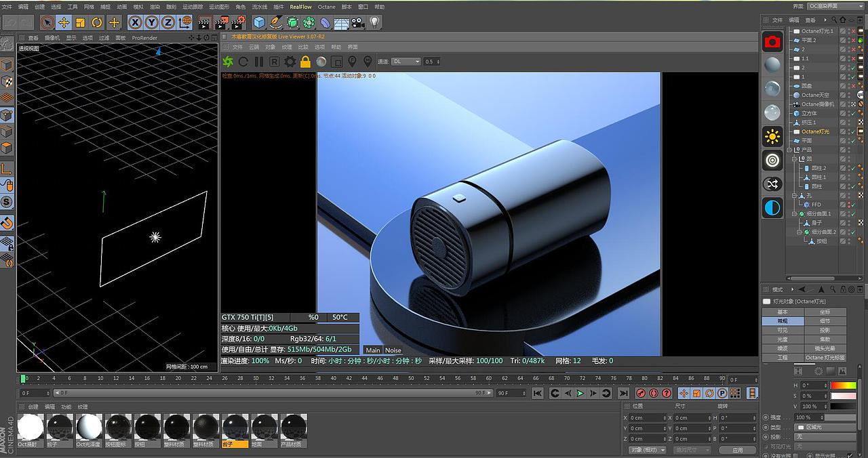Viewport: 868px width, 458px height.
Task: Click the Octane target rings icon
Action: [x=772, y=161]
